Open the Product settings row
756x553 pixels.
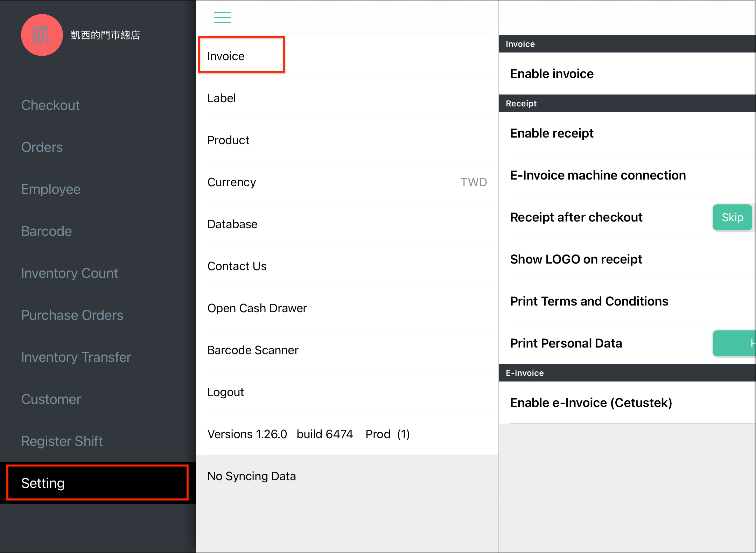point(347,140)
